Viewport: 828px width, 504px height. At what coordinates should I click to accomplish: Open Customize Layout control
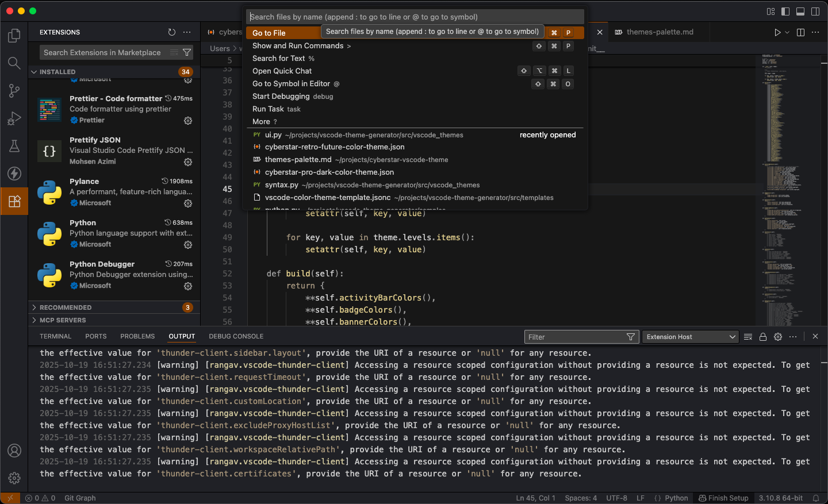pyautogui.click(x=771, y=11)
